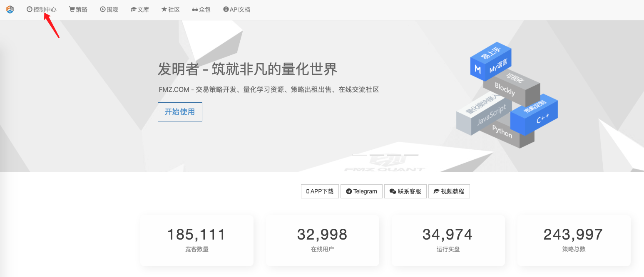Click the gray Blockly block in illustration
Screen dimensions: 644x277
512,87
